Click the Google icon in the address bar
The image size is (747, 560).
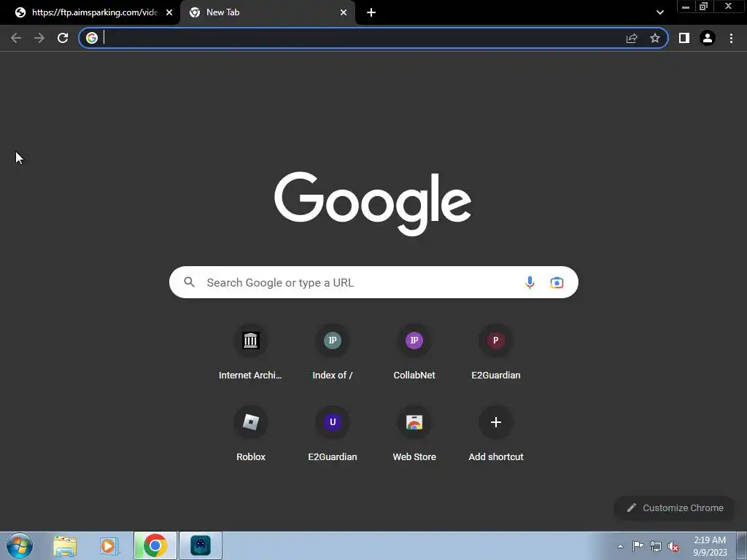click(x=92, y=38)
